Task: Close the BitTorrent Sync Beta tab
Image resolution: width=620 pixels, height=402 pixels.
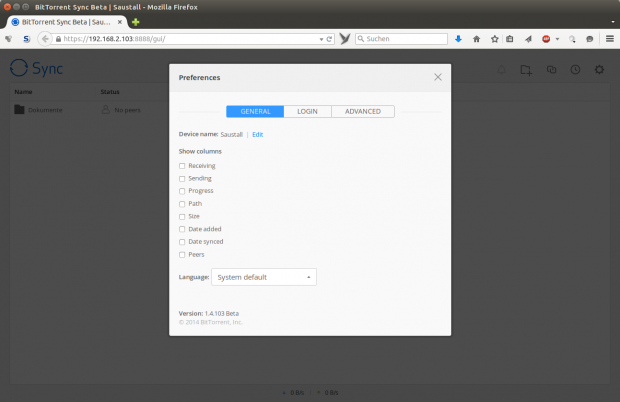Action: [x=120, y=22]
